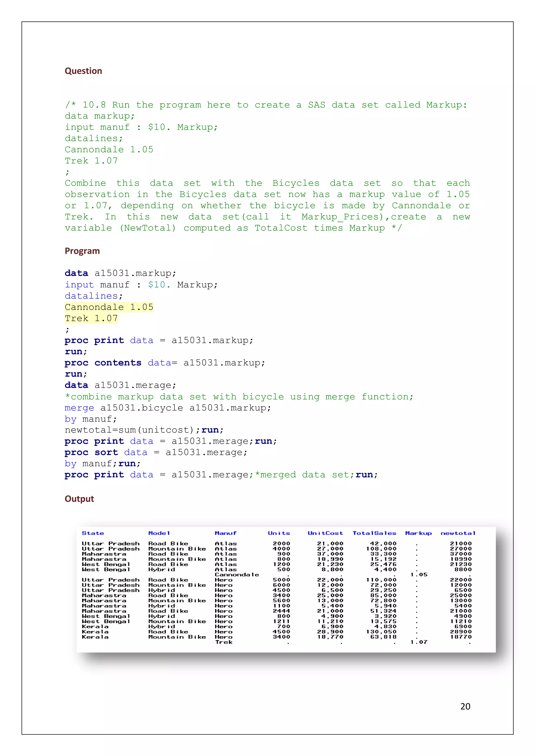Click the 'Question' heading
Screen dimensions: 535x756
(x=83, y=71)
